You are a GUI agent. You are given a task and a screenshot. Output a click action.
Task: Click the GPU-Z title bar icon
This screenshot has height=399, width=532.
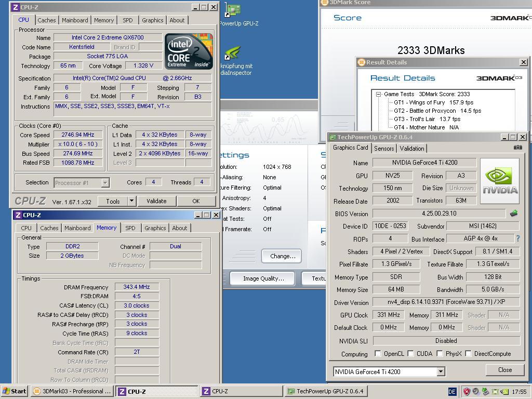click(332, 137)
